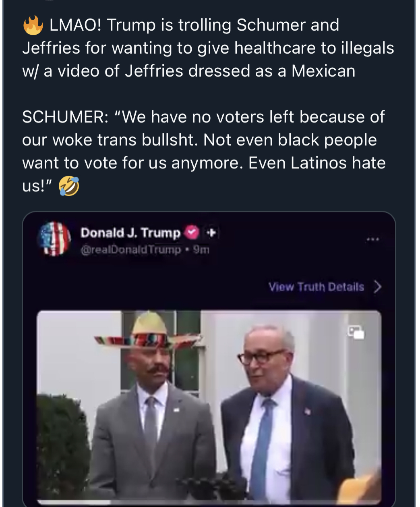This screenshot has width=420, height=507.
Task: Open the three-dot options menu on the Truth post
Action: pyautogui.click(x=374, y=239)
